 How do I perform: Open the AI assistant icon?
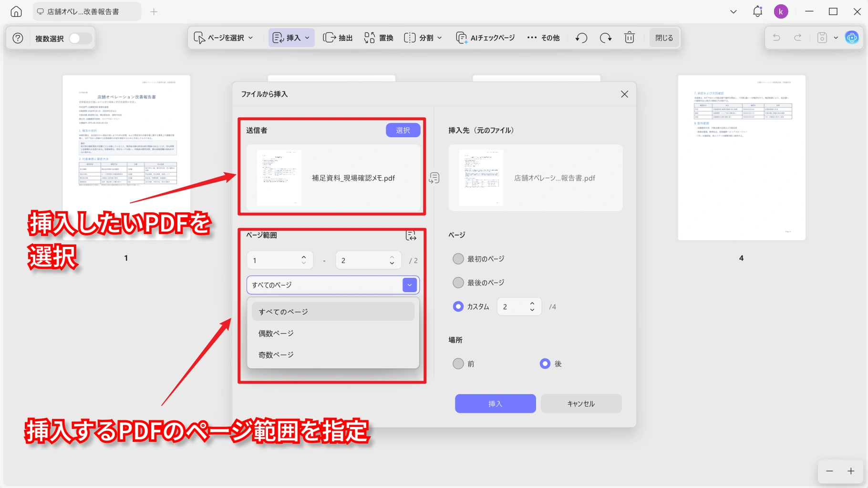(x=852, y=38)
